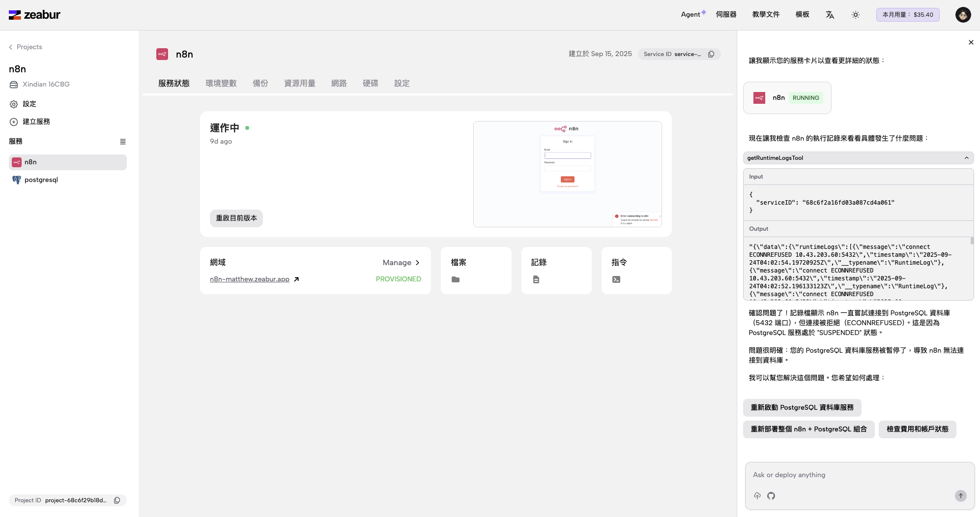Open the services list menu icon

pos(123,142)
